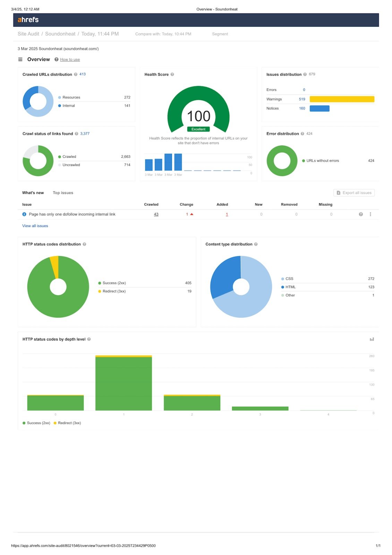Open the hamburger menu beside Overview

(20, 59)
